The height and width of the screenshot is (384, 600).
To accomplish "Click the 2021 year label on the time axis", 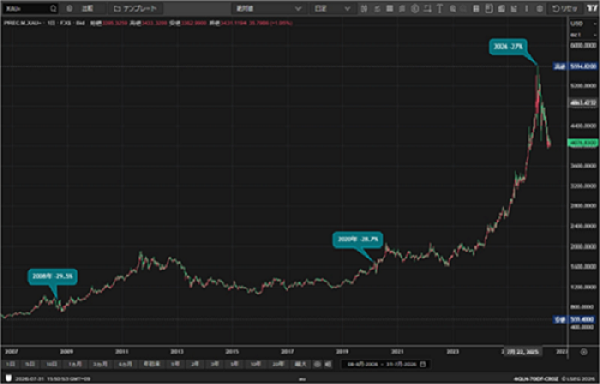I will tap(398, 351).
